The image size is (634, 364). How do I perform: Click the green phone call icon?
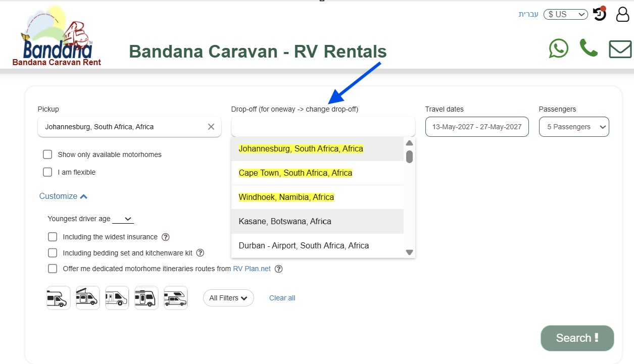point(589,48)
